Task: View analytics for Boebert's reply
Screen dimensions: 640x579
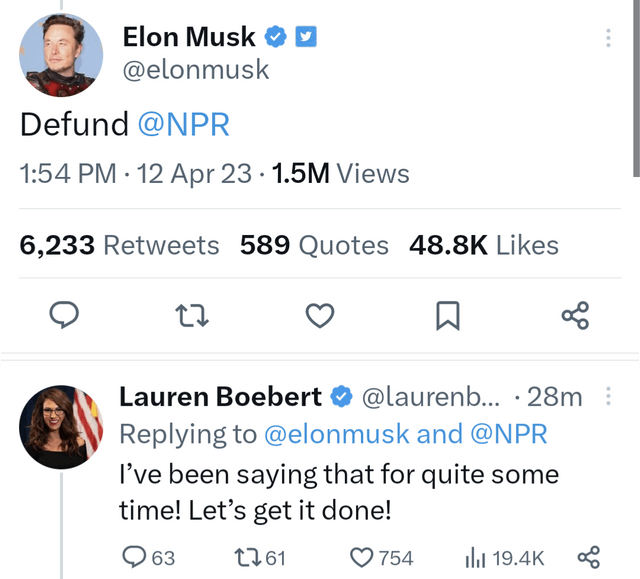Action: click(x=474, y=557)
